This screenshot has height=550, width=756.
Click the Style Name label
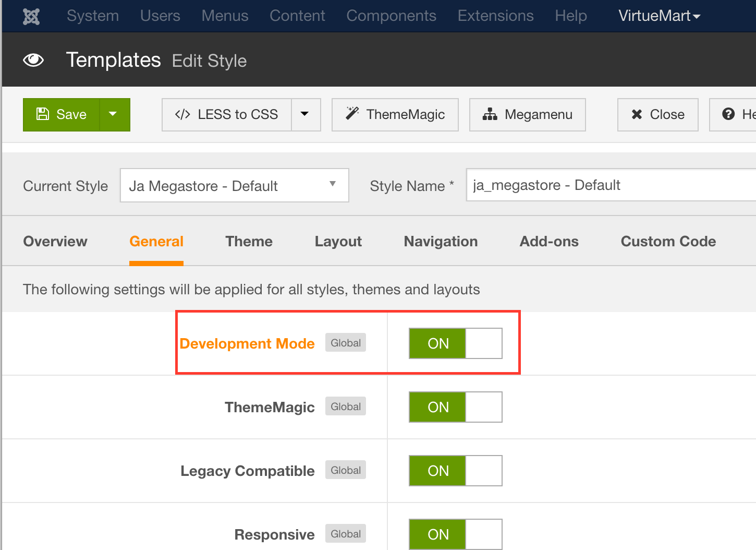(x=412, y=186)
